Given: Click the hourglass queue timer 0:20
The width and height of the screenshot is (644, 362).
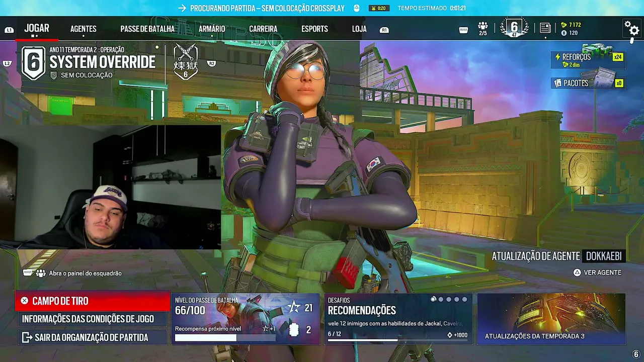Looking at the screenshot, I should point(379,8).
